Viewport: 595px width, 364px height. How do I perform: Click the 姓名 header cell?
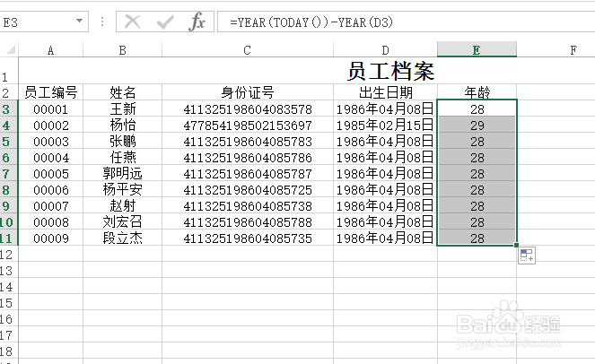(x=123, y=92)
